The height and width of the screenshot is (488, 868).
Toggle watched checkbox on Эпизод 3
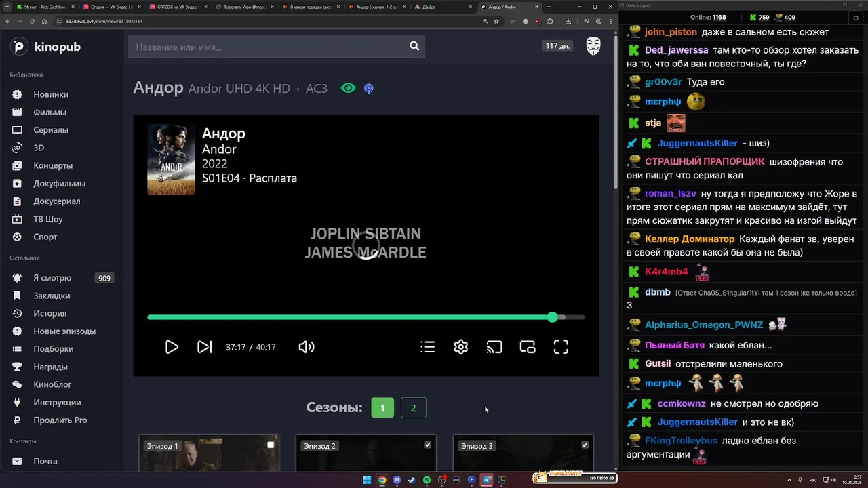[585, 445]
